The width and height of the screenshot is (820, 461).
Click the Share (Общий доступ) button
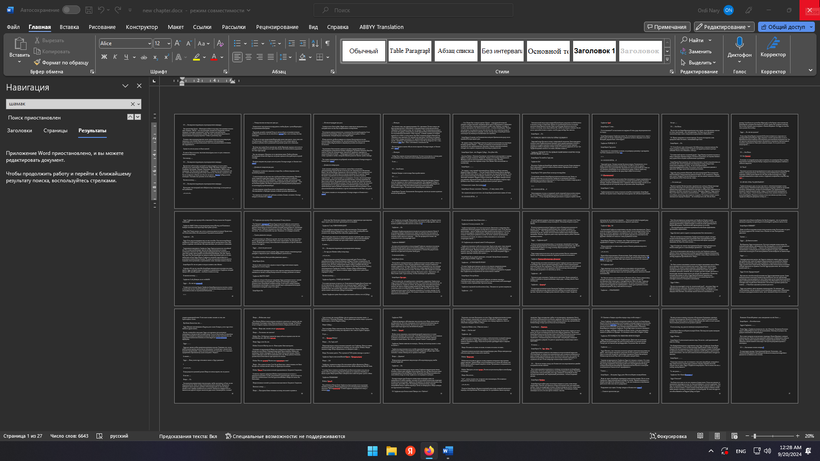tap(786, 27)
